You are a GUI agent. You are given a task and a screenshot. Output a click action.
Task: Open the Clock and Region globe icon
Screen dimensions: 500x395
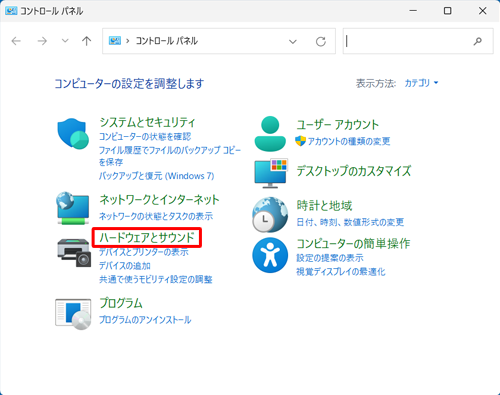pos(270,215)
